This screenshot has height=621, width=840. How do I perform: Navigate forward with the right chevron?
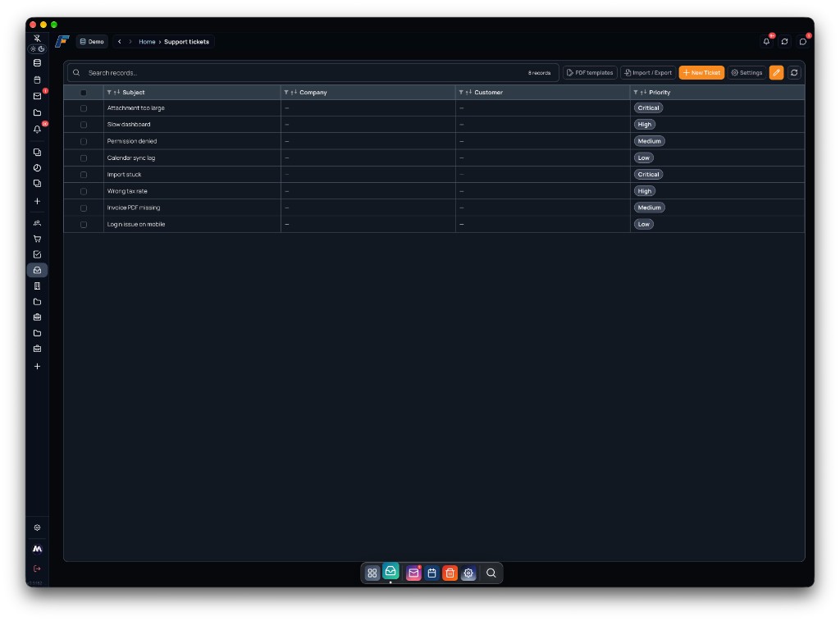(x=130, y=41)
